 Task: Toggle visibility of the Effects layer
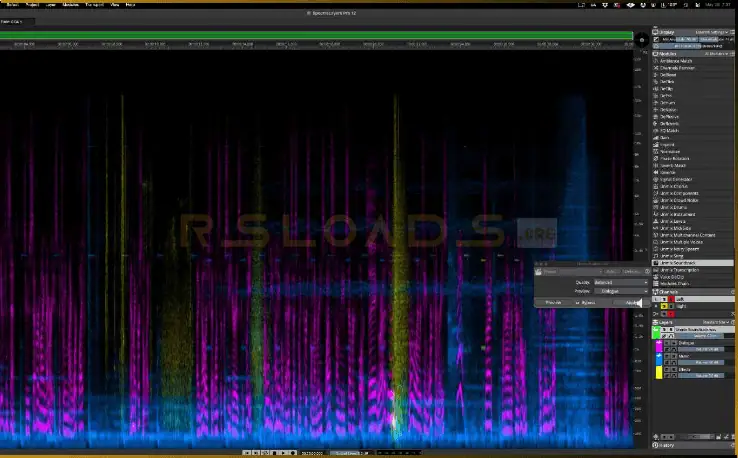(x=669, y=370)
